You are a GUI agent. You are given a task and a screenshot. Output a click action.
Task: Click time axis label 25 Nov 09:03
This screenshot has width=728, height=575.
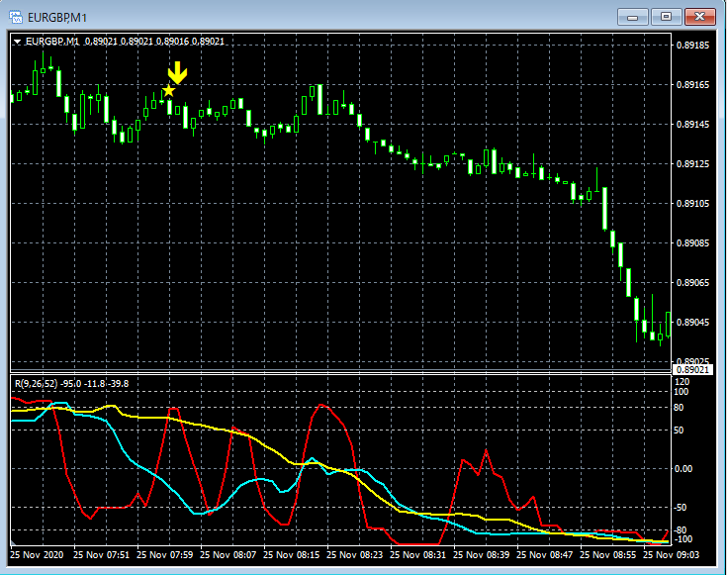point(671,554)
